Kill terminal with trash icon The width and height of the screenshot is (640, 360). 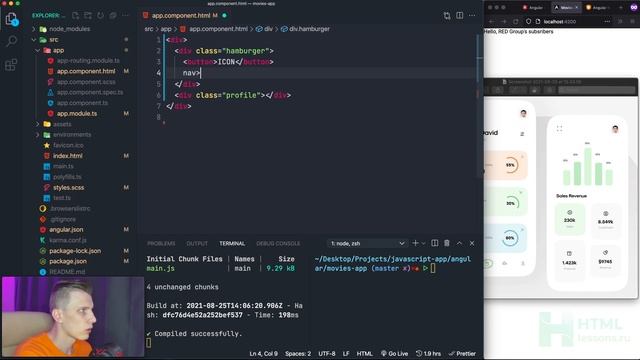pos(447,243)
